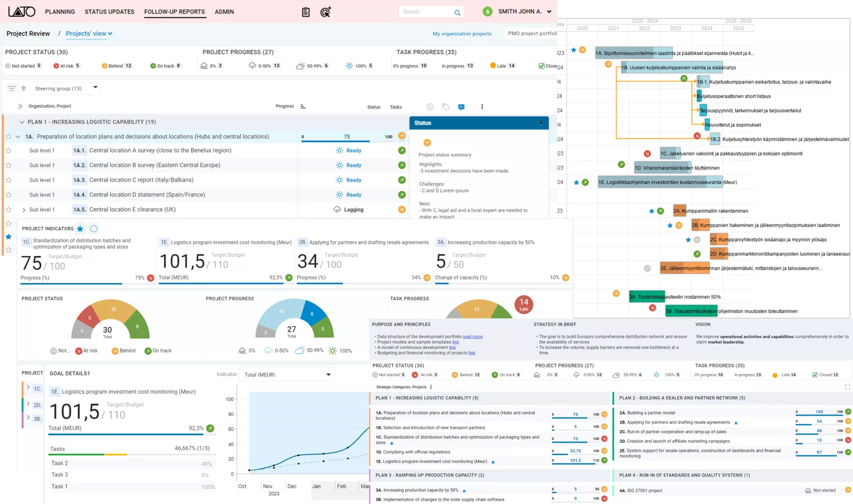853x504 pixels.
Task: Click the read more link
Action: (472, 337)
